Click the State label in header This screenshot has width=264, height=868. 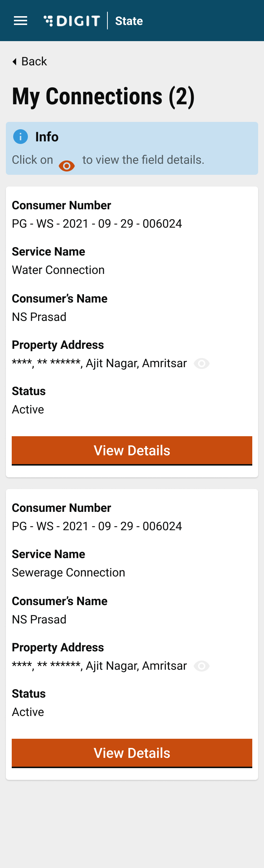coord(129,21)
